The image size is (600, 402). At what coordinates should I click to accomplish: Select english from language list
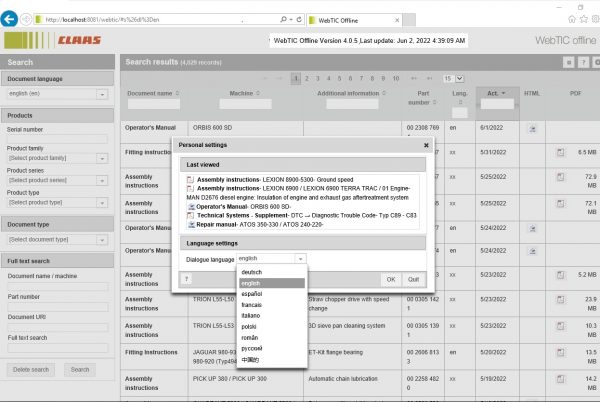click(272, 283)
